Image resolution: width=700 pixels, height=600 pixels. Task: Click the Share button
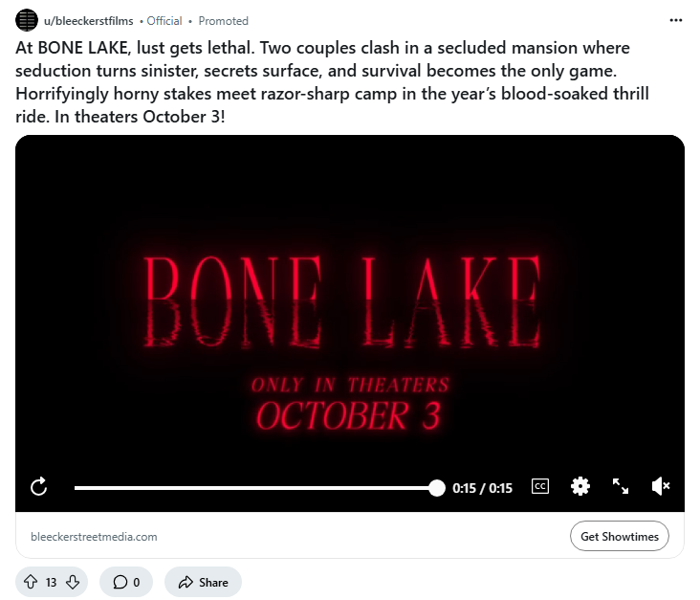(x=203, y=582)
